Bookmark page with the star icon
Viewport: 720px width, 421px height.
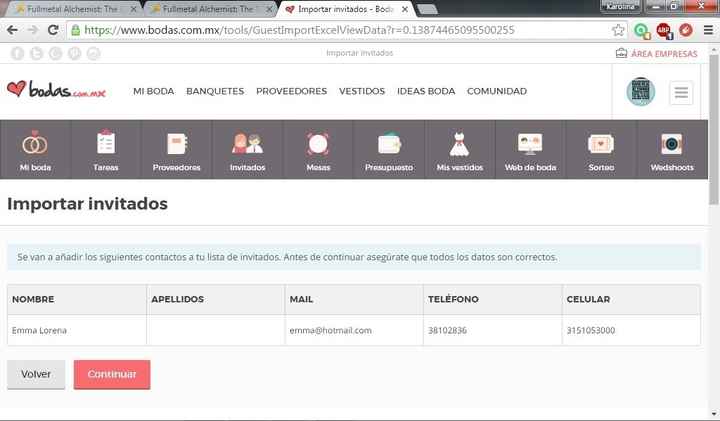tap(618, 30)
